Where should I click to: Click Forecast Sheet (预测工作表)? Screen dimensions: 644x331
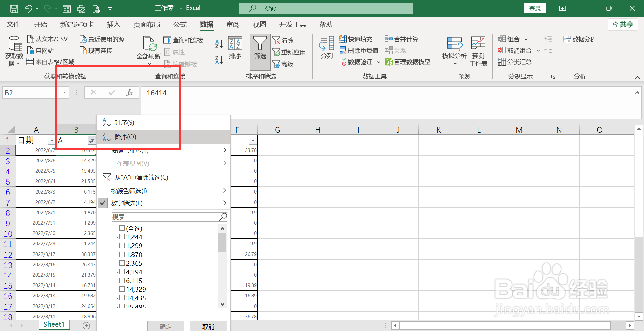[x=478, y=51]
